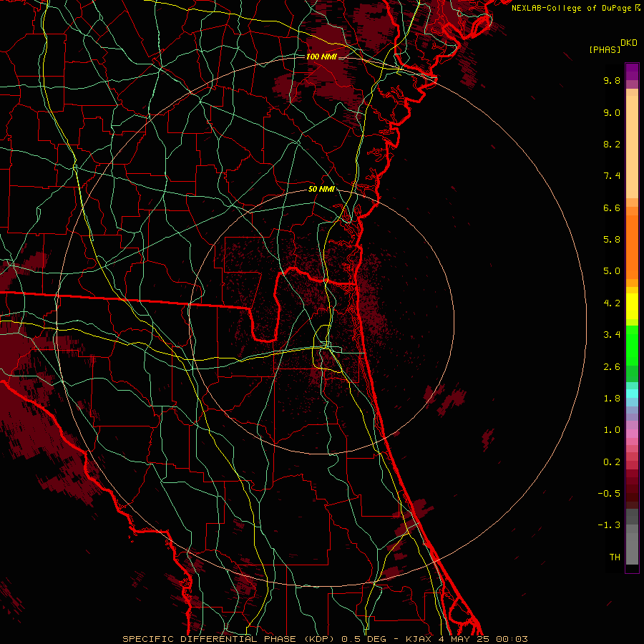Click the -1.3 scale value
The image size is (644, 644).
pyautogui.click(x=609, y=525)
